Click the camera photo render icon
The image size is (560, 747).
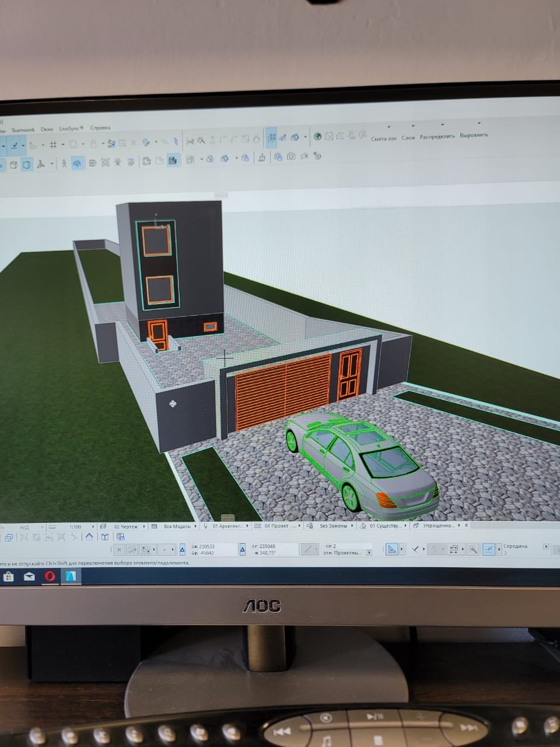coord(290,156)
